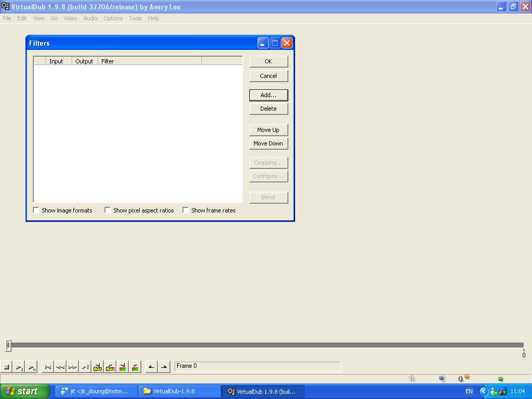The height and width of the screenshot is (399, 532).
Task: Switch to VirtualDub-1.9.8 folder taskbar item
Action: click(x=179, y=391)
